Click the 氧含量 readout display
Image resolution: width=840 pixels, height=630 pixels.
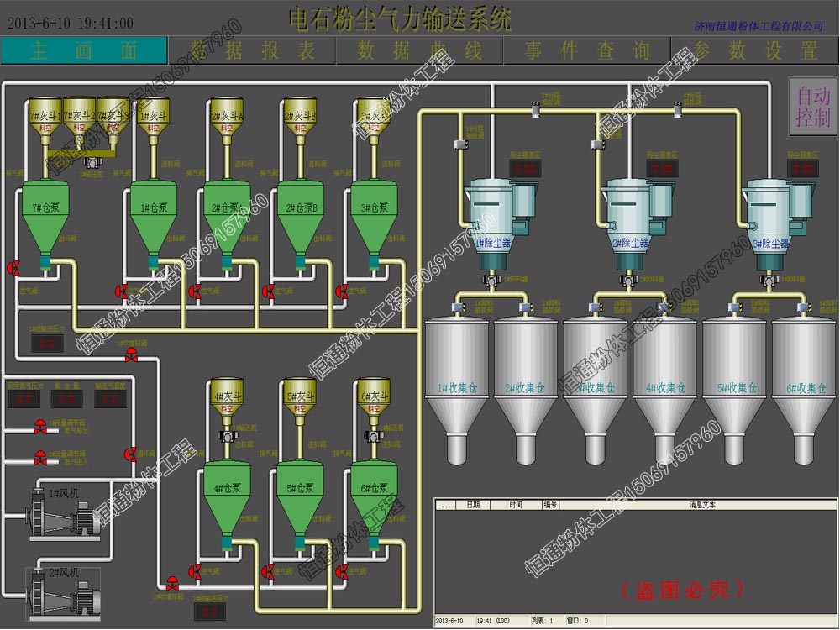(67, 400)
